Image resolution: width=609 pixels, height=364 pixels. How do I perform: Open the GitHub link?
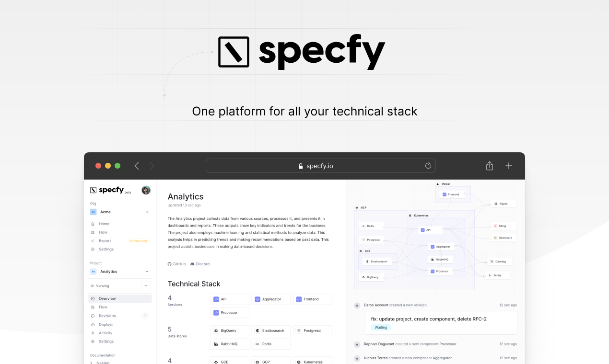pyautogui.click(x=176, y=264)
